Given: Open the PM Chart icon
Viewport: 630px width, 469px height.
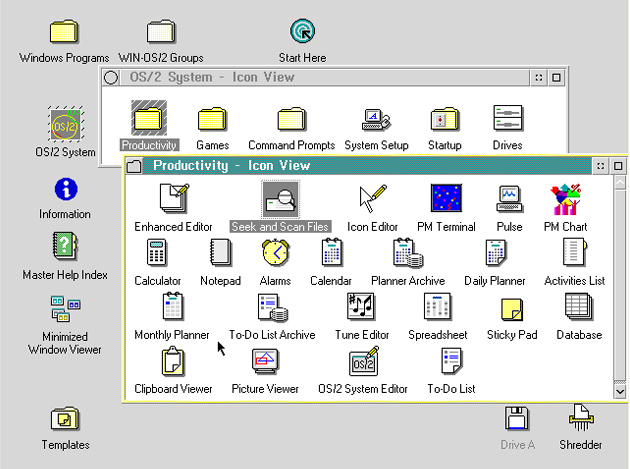Looking at the screenshot, I should click(x=565, y=199).
